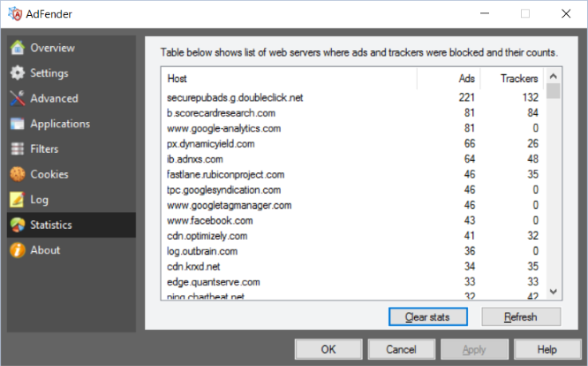Click ads count 221 for doubleclick
This screenshot has width=588, height=366.
point(467,97)
